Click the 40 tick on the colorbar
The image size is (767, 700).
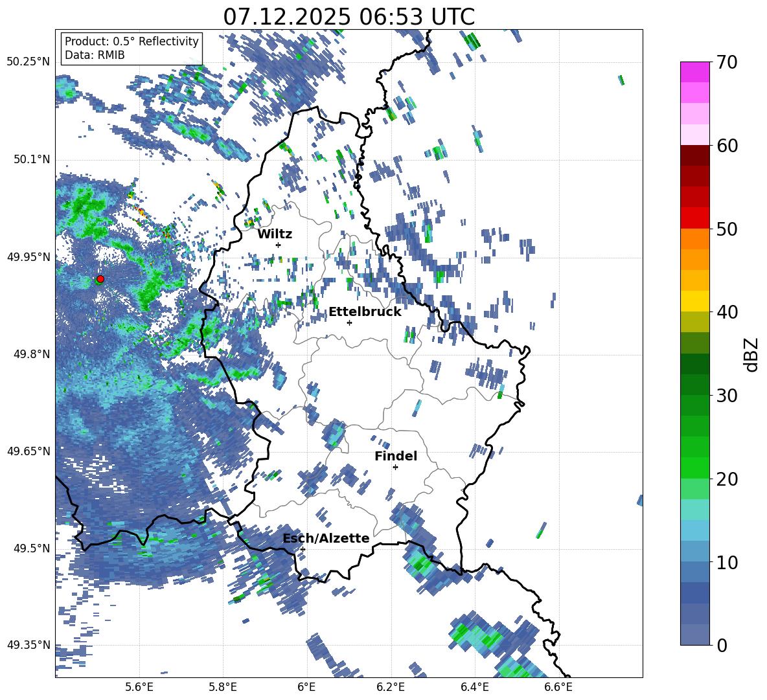tap(727, 312)
